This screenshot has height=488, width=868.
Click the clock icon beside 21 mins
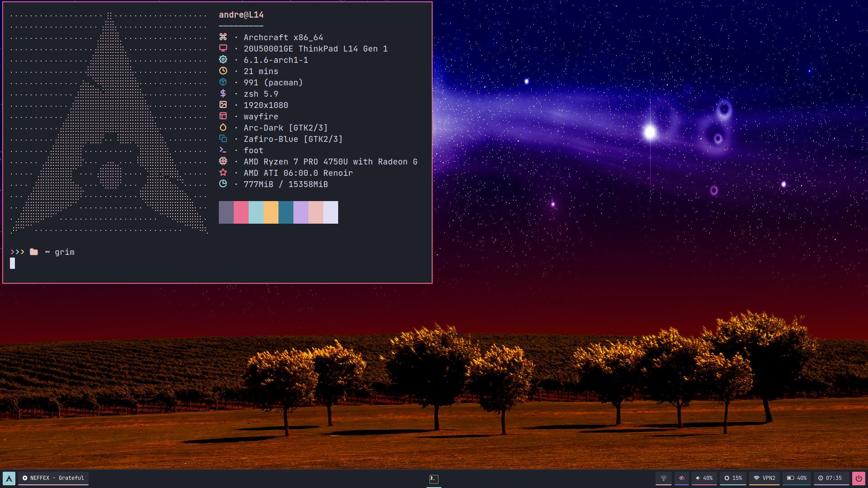(x=223, y=71)
